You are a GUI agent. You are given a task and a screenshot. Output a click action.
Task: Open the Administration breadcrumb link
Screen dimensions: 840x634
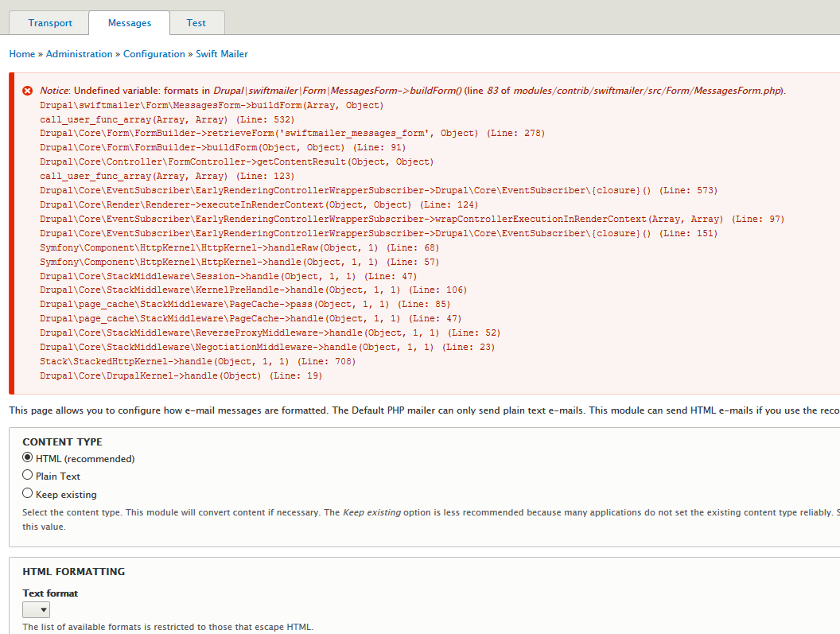pyautogui.click(x=79, y=53)
